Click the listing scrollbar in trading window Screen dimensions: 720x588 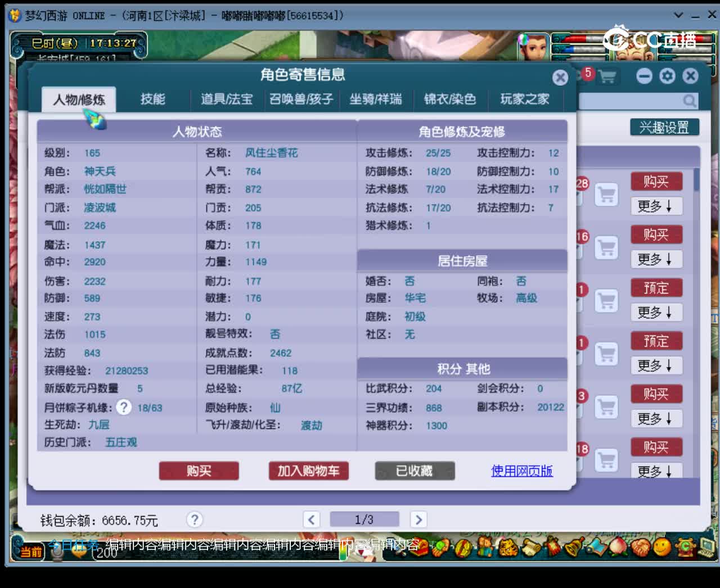(696, 180)
